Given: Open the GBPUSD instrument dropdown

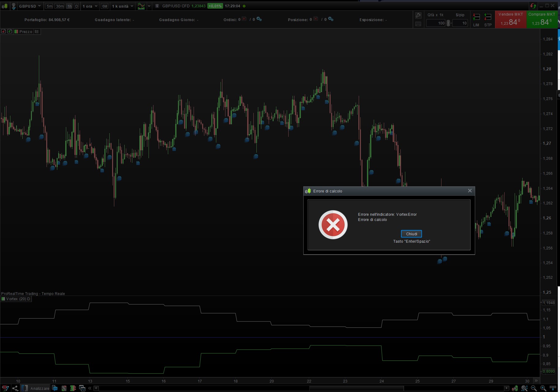Looking at the screenshot, I should tap(30, 6).
